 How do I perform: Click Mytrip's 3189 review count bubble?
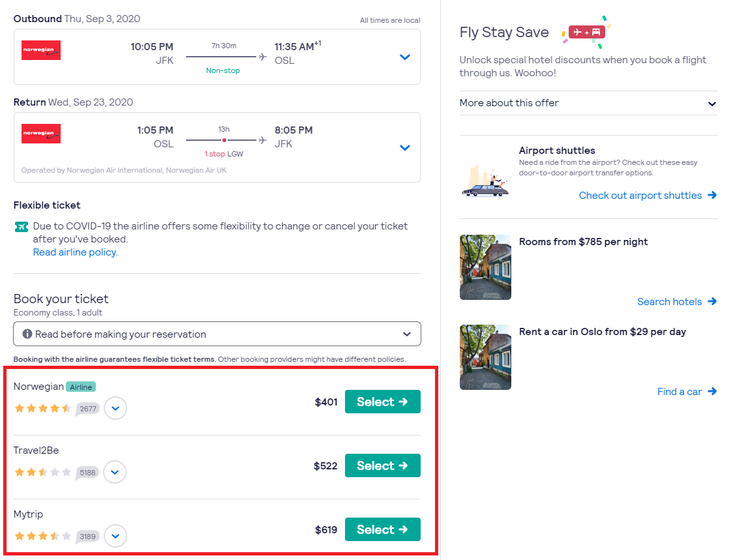(x=87, y=536)
